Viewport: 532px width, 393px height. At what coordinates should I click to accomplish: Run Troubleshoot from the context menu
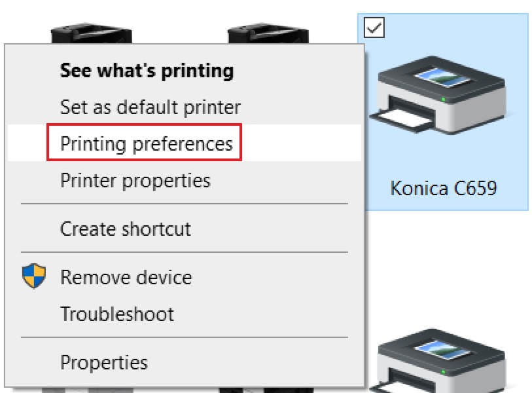pyautogui.click(x=117, y=314)
